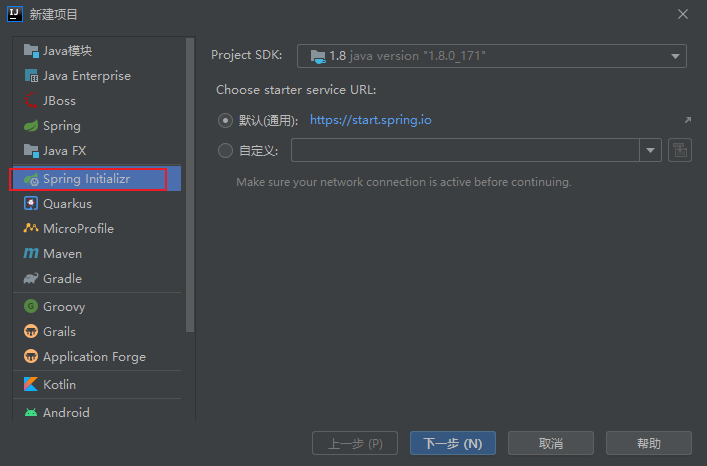Image resolution: width=707 pixels, height=466 pixels.
Task: Open the https://start.spring.io link
Action: click(x=371, y=120)
